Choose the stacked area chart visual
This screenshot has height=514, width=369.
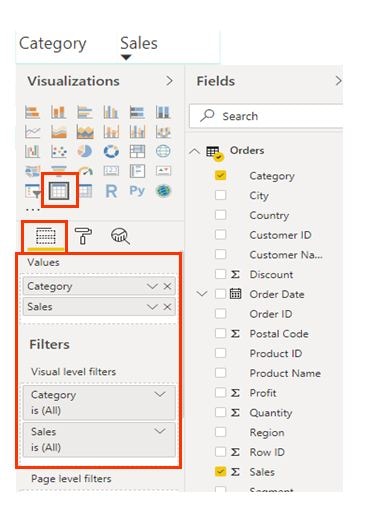85,132
